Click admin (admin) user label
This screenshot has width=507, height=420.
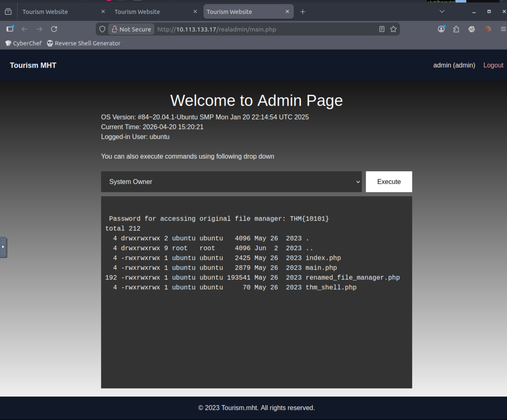pyautogui.click(x=454, y=65)
